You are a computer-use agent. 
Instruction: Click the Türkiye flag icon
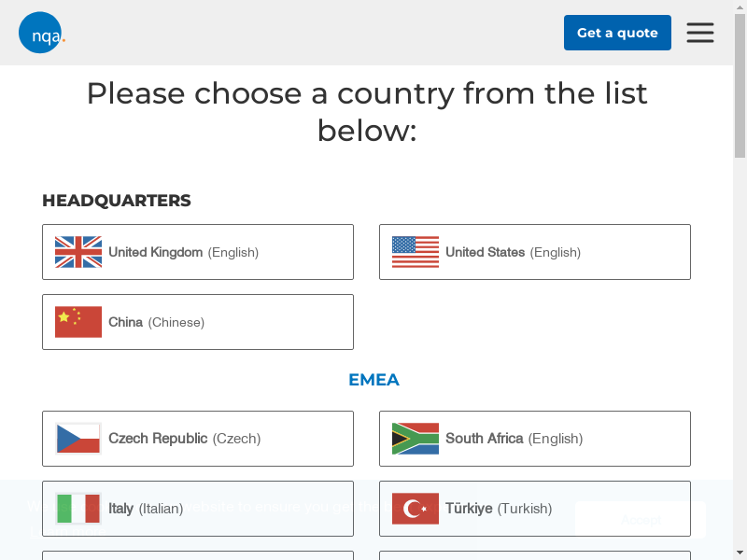click(x=416, y=509)
